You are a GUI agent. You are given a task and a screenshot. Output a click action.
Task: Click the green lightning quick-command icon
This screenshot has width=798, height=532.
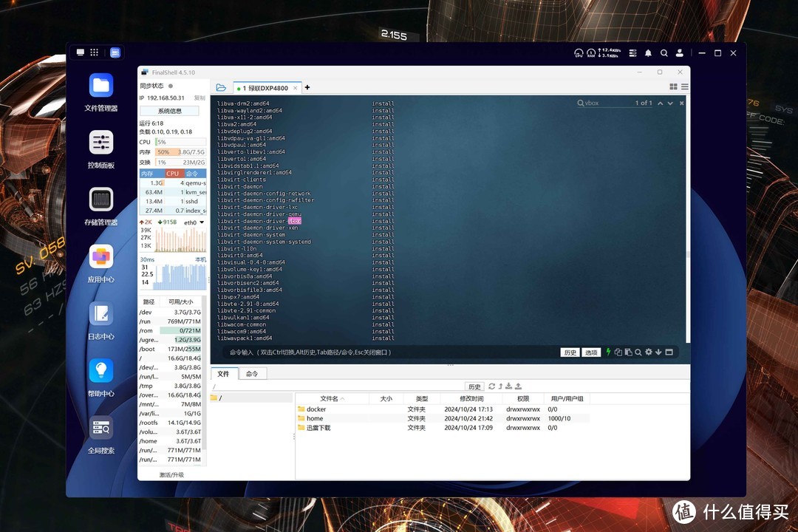608,352
